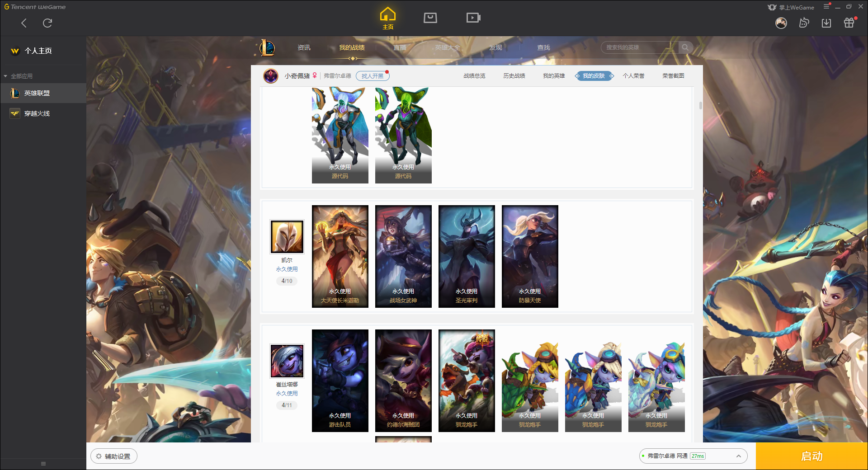
Task: Switch to the 查找 tab
Action: 543,47
